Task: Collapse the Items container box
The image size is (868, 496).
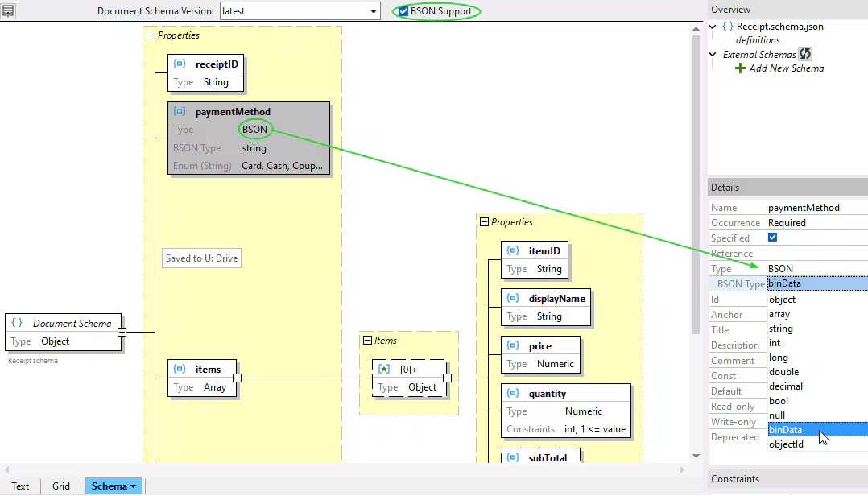Action: click(x=368, y=341)
